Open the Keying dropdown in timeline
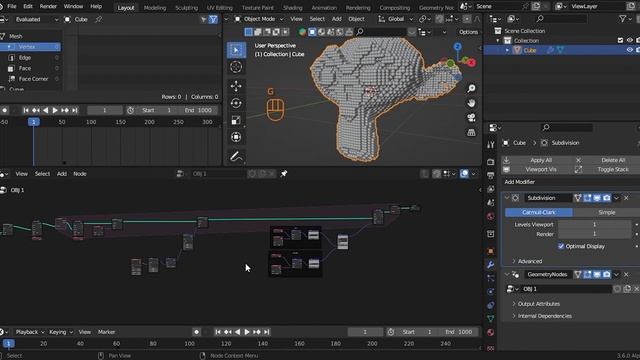The height and width of the screenshot is (360, 640). [x=60, y=332]
